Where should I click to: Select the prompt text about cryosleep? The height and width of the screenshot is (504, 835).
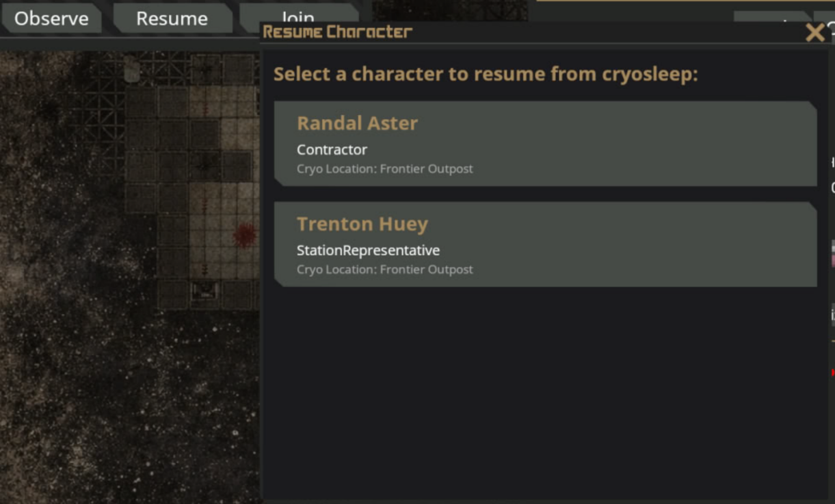coord(486,74)
